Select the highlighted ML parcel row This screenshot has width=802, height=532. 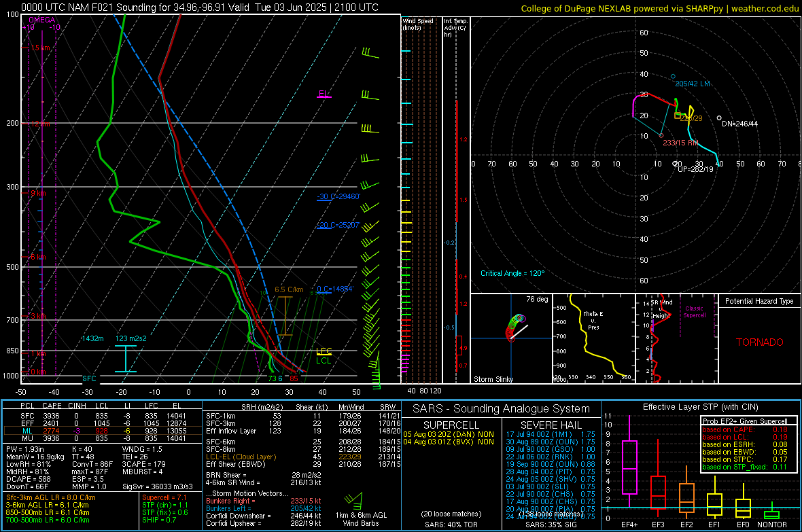coord(103,431)
